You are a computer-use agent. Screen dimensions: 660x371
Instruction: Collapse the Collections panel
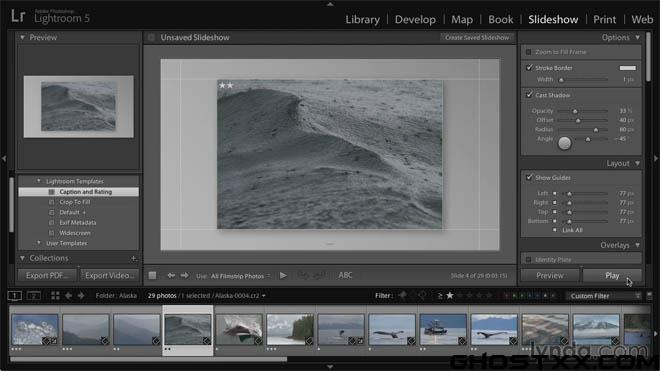pyautogui.click(x=22, y=258)
